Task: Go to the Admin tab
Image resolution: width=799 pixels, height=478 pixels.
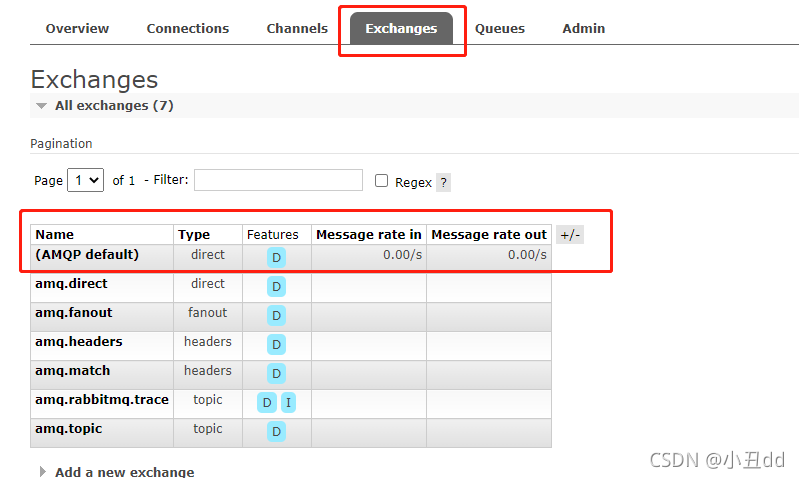Action: [x=583, y=29]
